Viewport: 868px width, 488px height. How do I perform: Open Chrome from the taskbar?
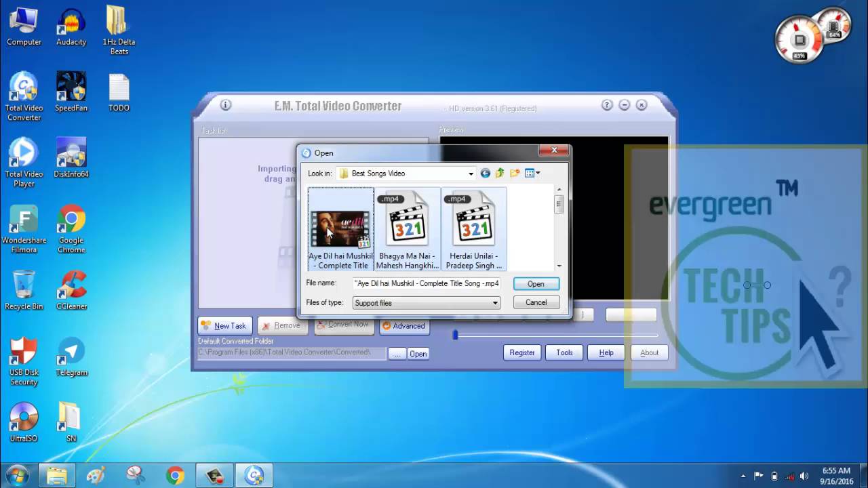click(x=175, y=475)
